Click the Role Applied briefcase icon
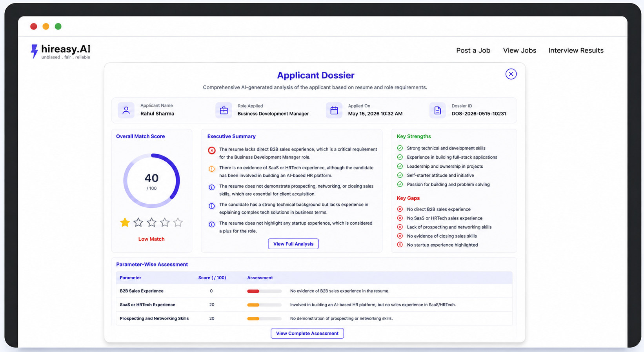This screenshot has width=644, height=352. click(x=224, y=111)
